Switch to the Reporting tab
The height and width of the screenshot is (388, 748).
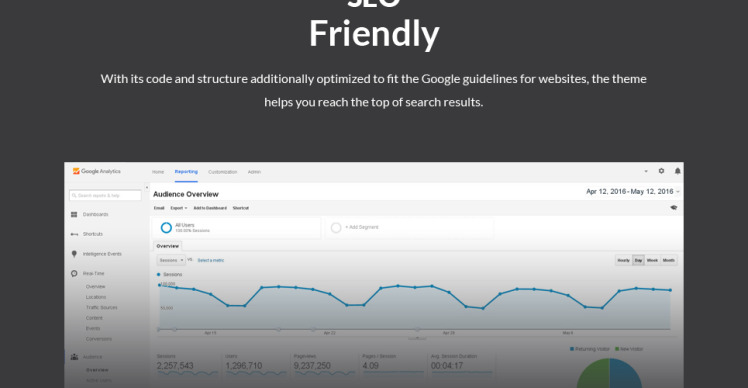click(186, 172)
